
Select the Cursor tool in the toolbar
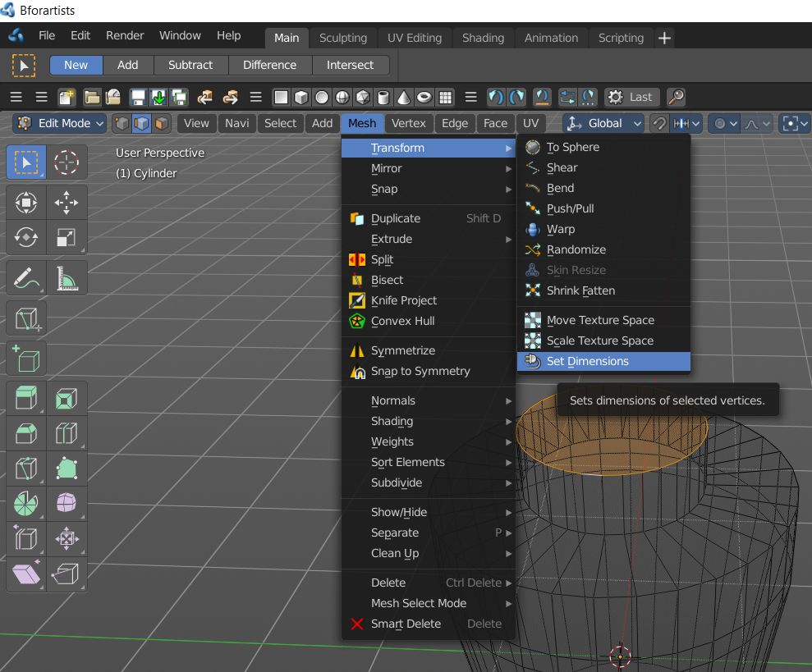coord(67,162)
